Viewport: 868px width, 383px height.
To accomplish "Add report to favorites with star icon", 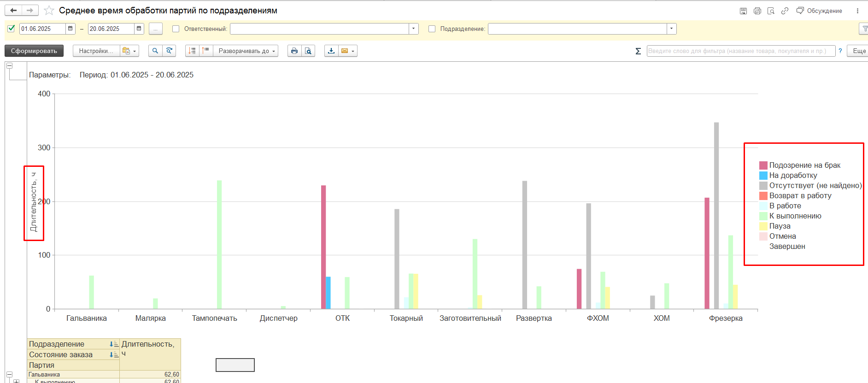I will click(x=49, y=11).
